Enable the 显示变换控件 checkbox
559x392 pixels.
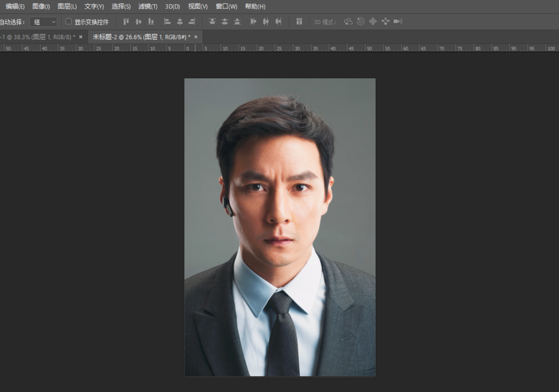pos(69,22)
